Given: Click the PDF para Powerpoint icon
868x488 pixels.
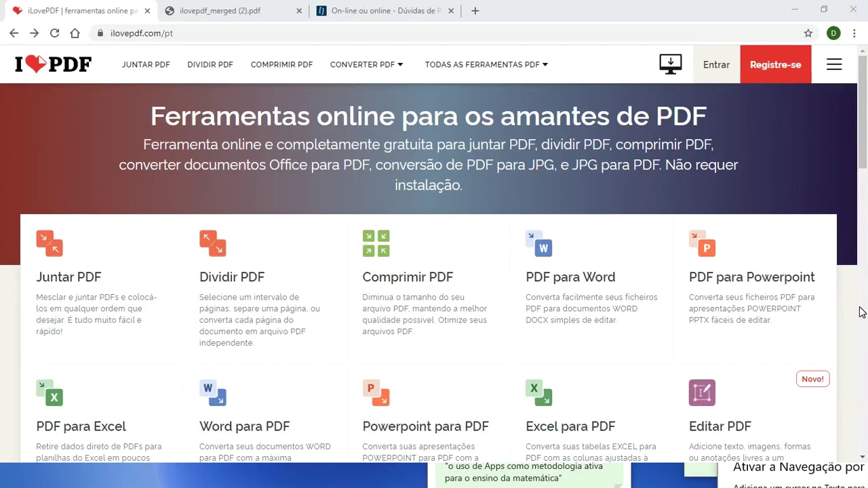Looking at the screenshot, I should coord(703,243).
